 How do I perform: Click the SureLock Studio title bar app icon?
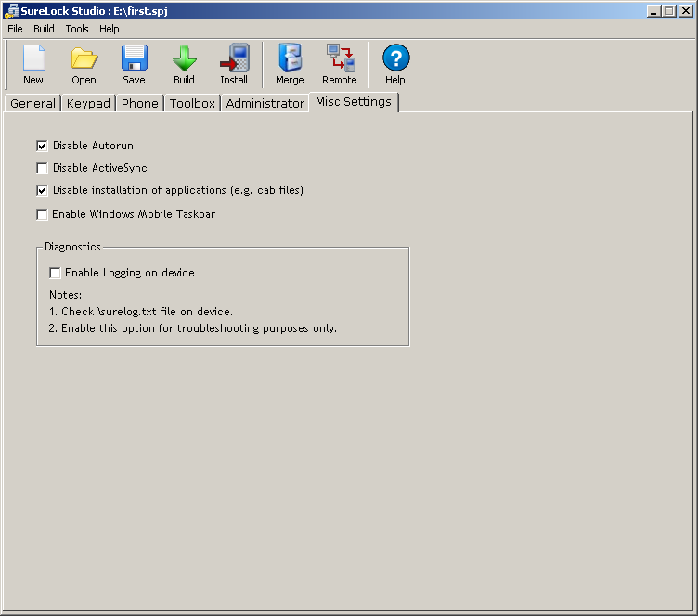pyautogui.click(x=11, y=11)
